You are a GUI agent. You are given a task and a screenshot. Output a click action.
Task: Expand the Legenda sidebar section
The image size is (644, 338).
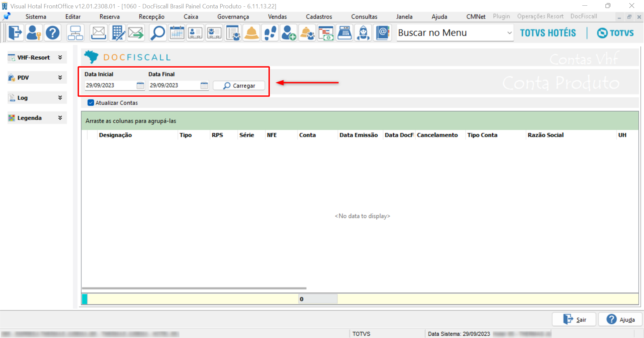tap(60, 118)
